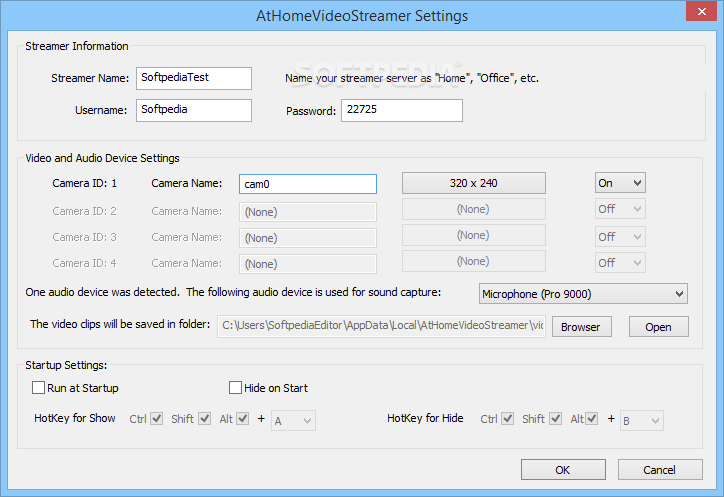Open the 320 x 240 resolution button
The height and width of the screenshot is (497, 724).
(474, 183)
